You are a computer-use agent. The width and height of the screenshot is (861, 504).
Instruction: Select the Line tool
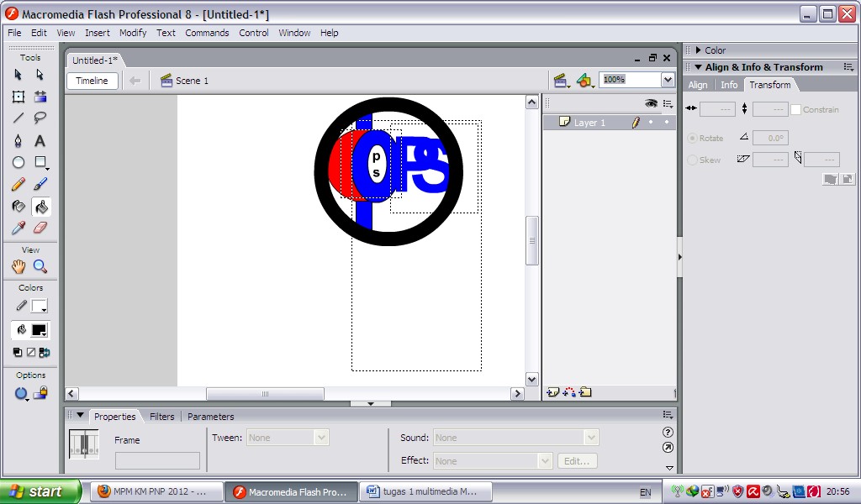[x=18, y=118]
